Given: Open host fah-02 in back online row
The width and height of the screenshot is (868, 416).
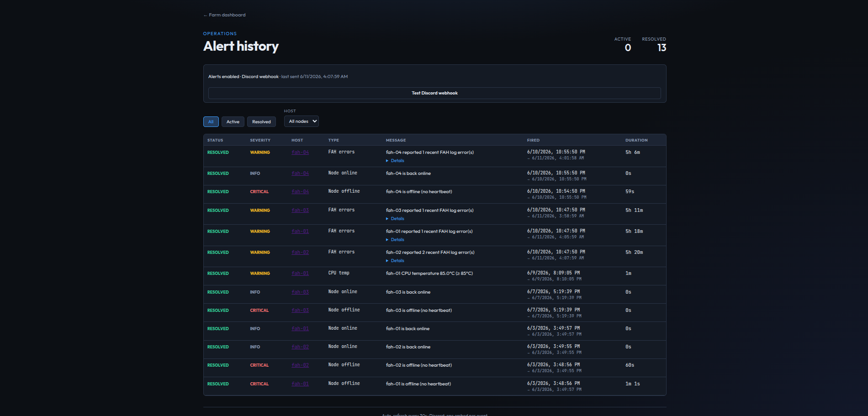Looking at the screenshot, I should pos(300,347).
